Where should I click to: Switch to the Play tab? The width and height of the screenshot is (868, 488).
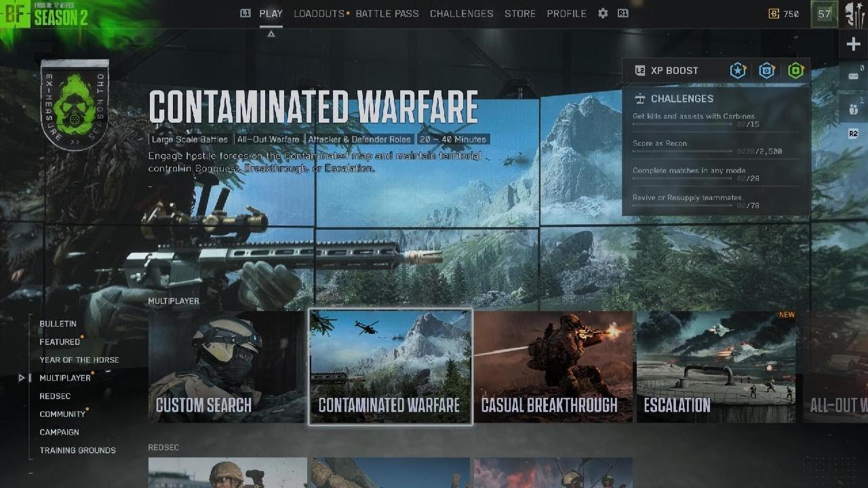click(x=271, y=14)
